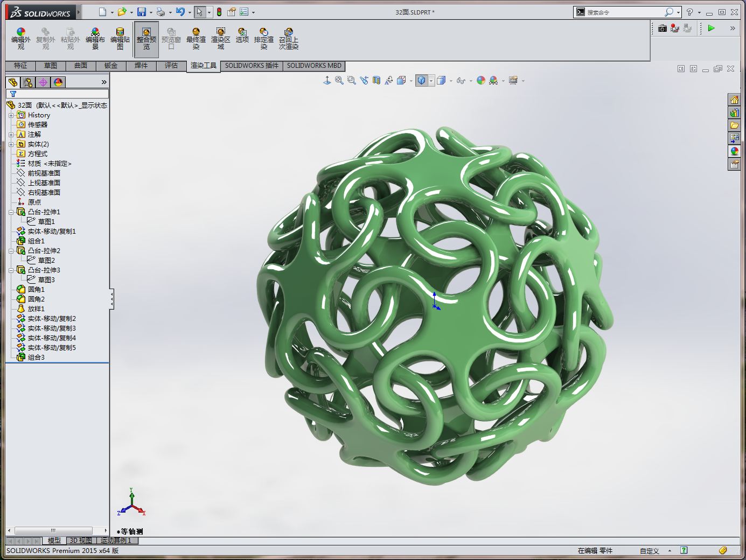
Task: Open Edit Scene (编辑布景)
Action: (95, 39)
